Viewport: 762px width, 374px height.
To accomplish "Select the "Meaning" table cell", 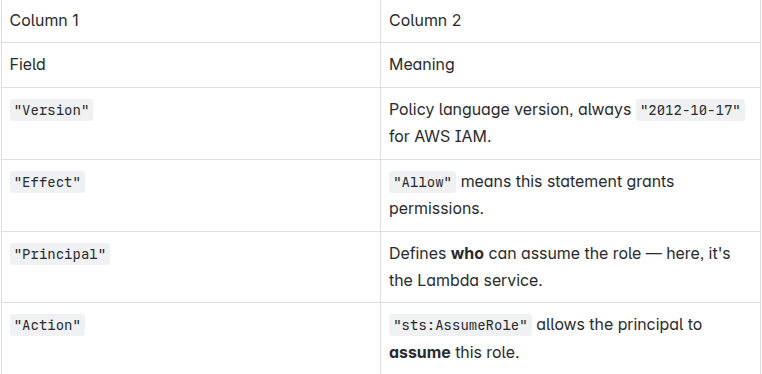I will (x=571, y=65).
